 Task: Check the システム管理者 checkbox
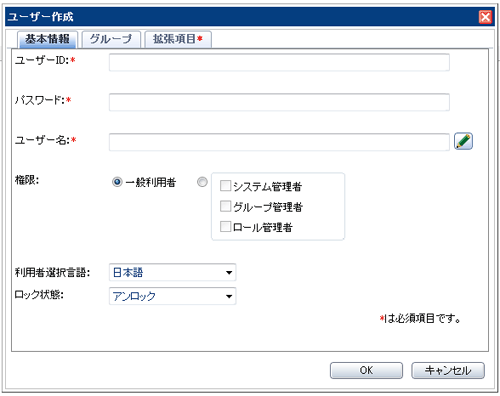pos(225,186)
